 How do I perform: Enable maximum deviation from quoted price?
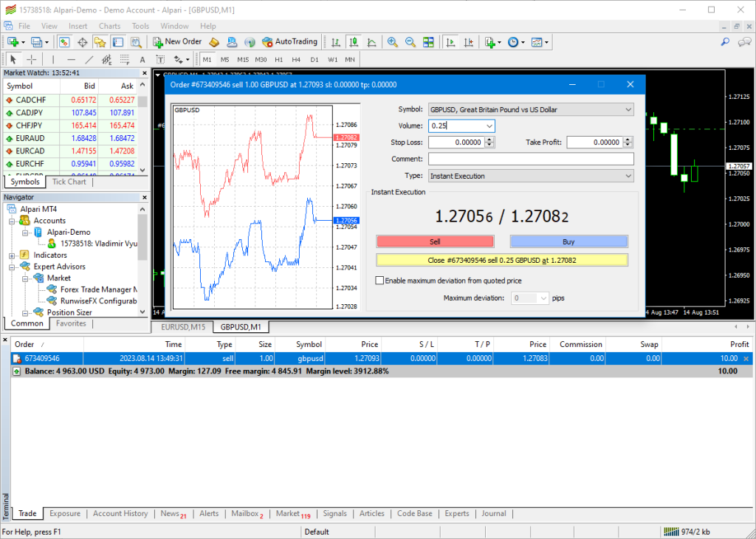pos(380,281)
